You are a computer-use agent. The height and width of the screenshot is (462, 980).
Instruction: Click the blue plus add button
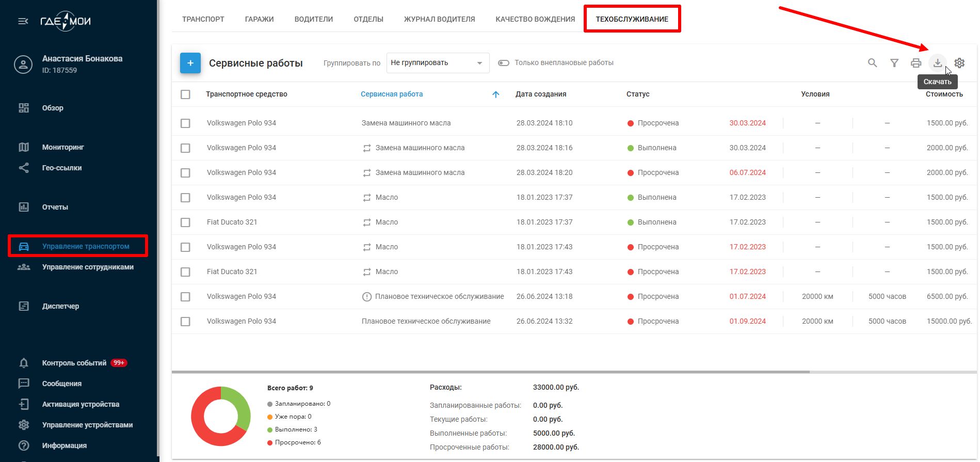pyautogui.click(x=190, y=63)
